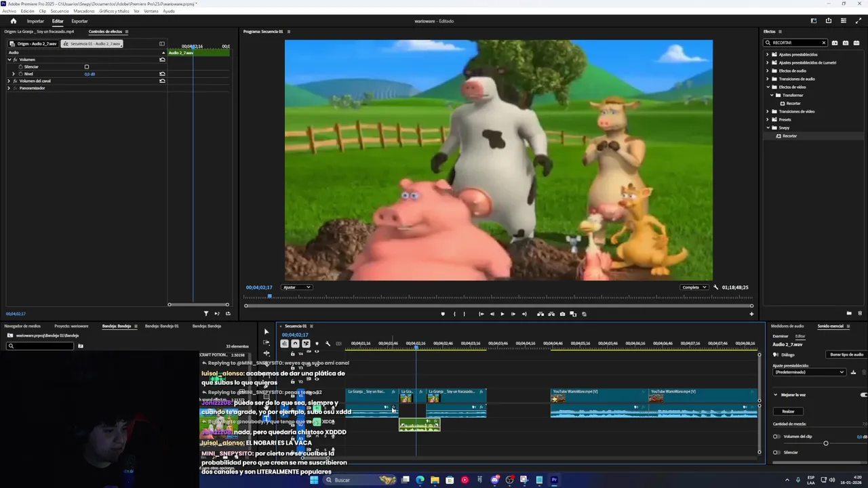Switch to the Importar workspace tab

[35, 21]
